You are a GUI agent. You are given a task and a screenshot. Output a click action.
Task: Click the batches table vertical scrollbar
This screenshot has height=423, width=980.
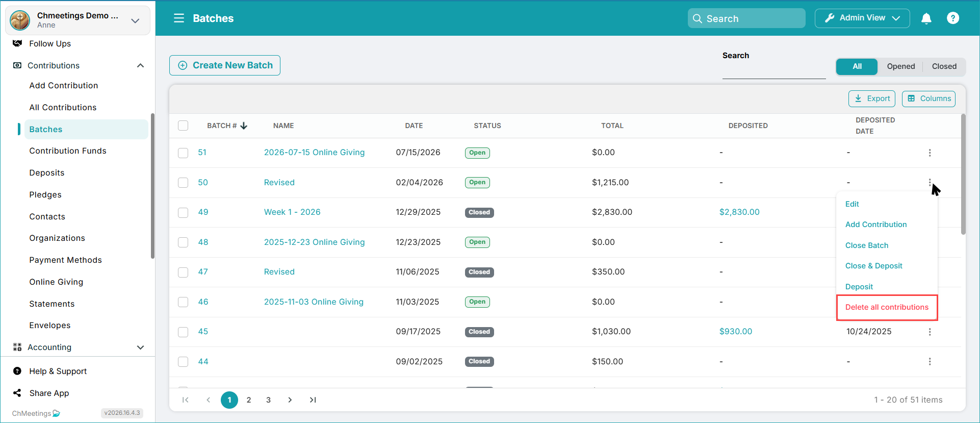point(963,174)
